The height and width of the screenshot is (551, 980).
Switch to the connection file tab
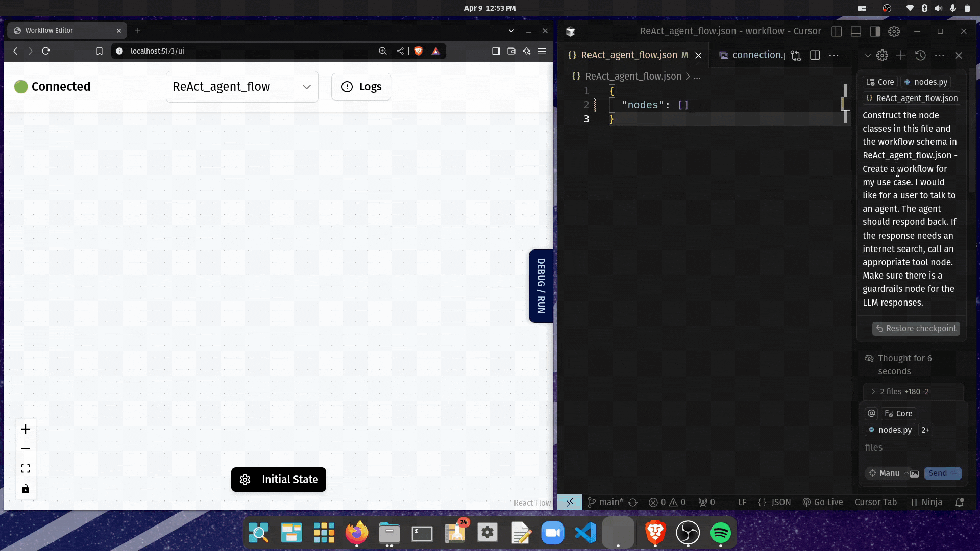coord(752,55)
